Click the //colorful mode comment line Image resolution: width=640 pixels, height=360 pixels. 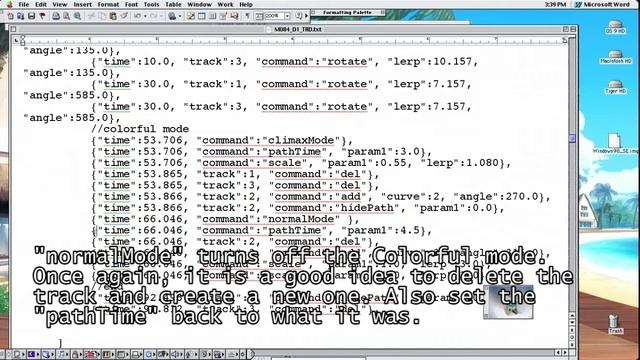pos(140,129)
